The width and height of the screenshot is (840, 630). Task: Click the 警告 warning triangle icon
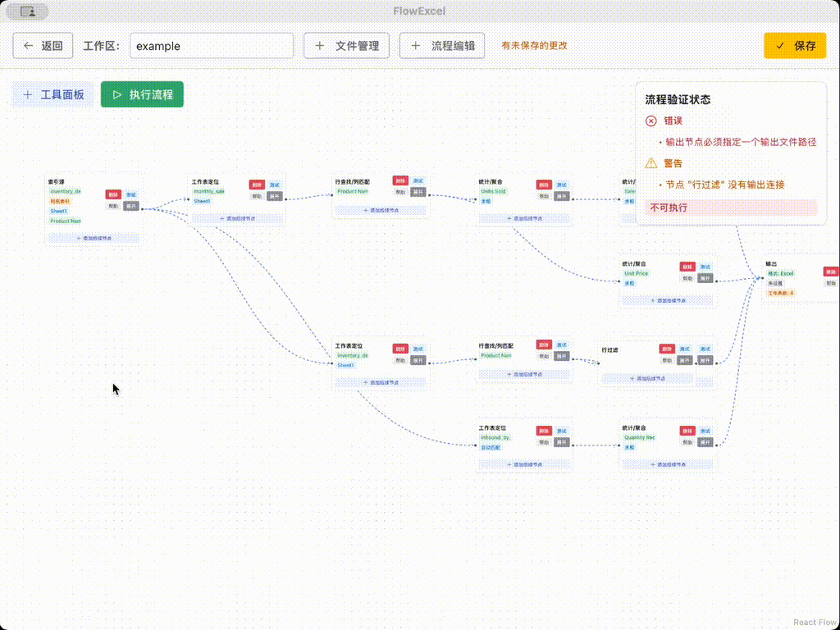tap(651, 163)
